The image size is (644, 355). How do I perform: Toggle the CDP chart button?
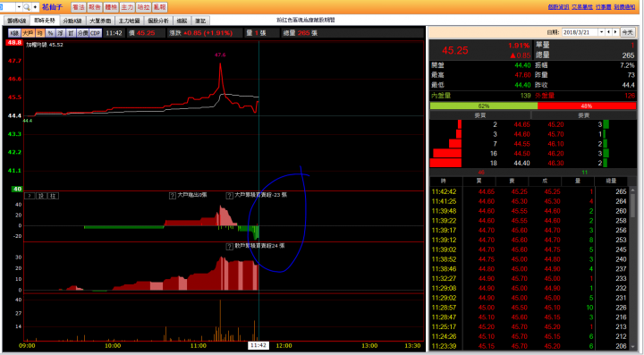96,33
